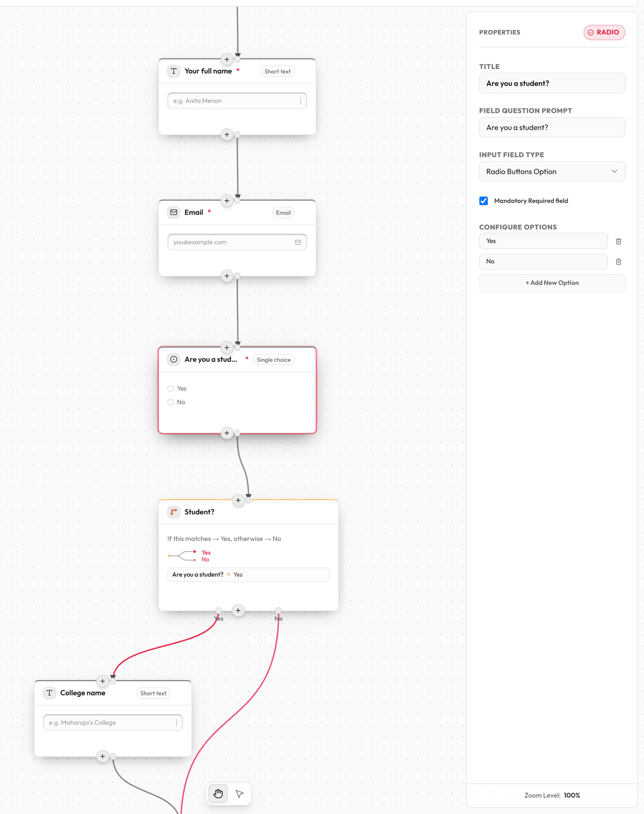Select the pointer arrow tool
The width and height of the screenshot is (644, 814).
pos(239,793)
